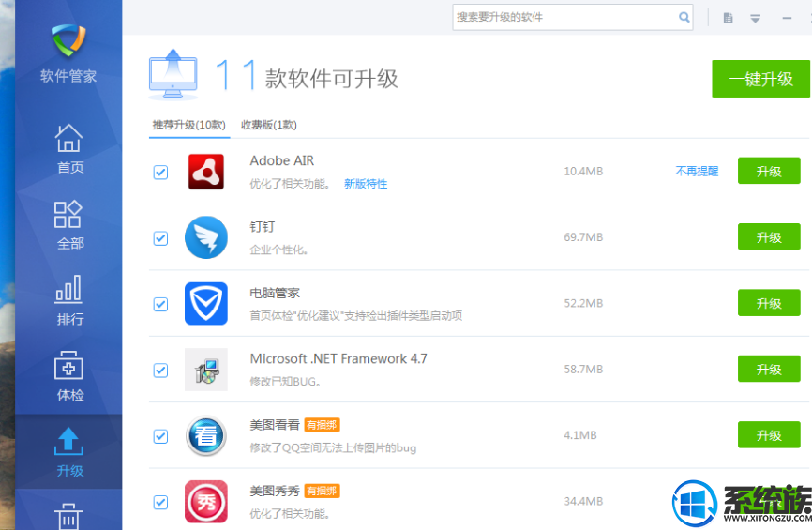This screenshot has width=812, height=530.
Task: Click the 美图秀秀 app icon
Action: (x=206, y=502)
